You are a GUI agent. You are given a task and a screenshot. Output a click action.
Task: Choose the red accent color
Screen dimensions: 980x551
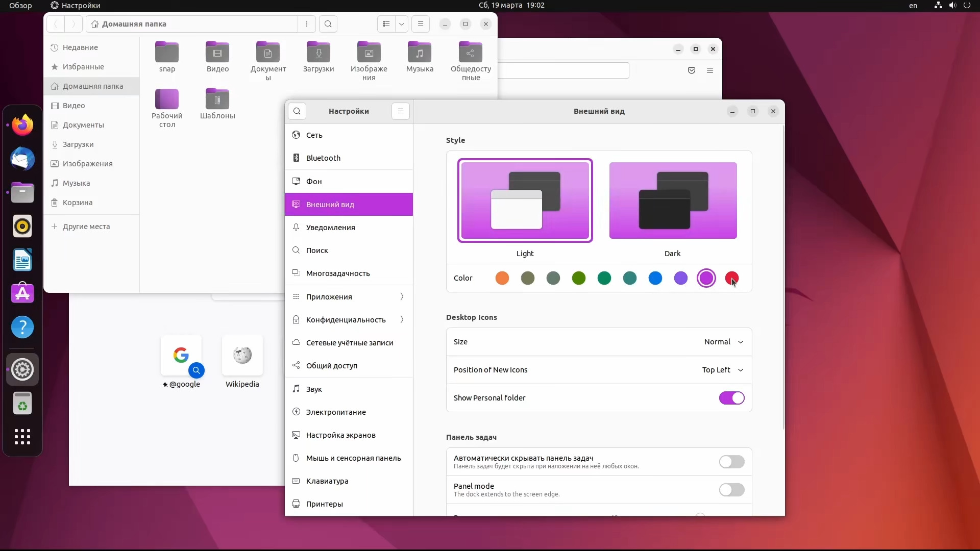click(731, 278)
